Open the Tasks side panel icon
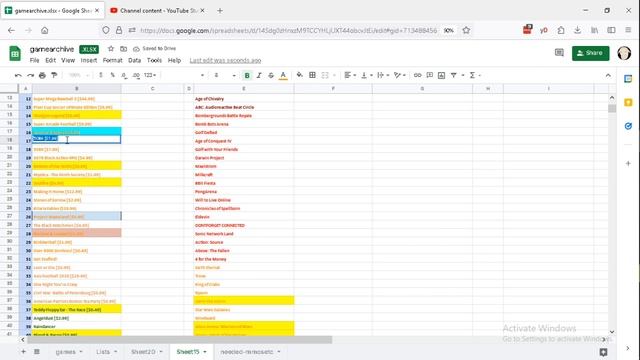640x360 pixels. click(x=628, y=126)
